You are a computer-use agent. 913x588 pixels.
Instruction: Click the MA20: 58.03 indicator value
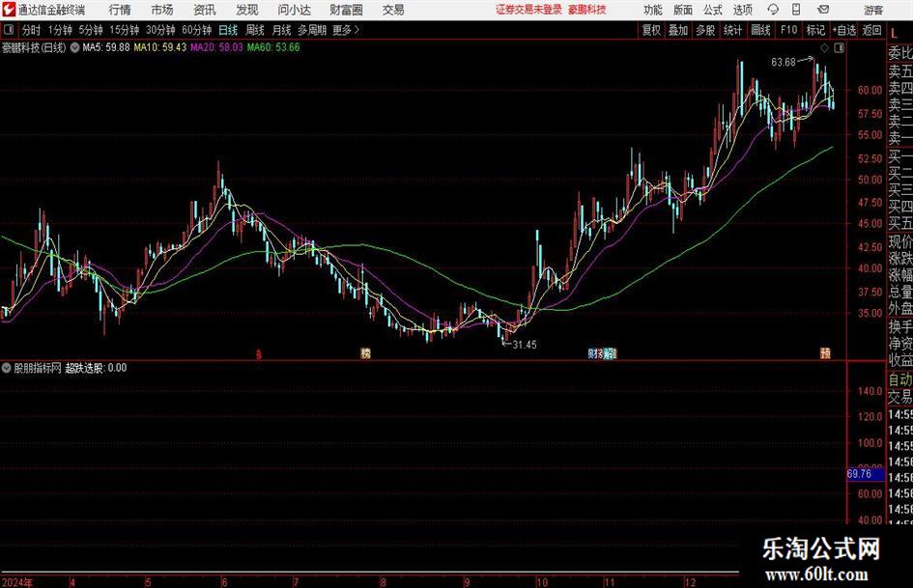tap(216, 47)
